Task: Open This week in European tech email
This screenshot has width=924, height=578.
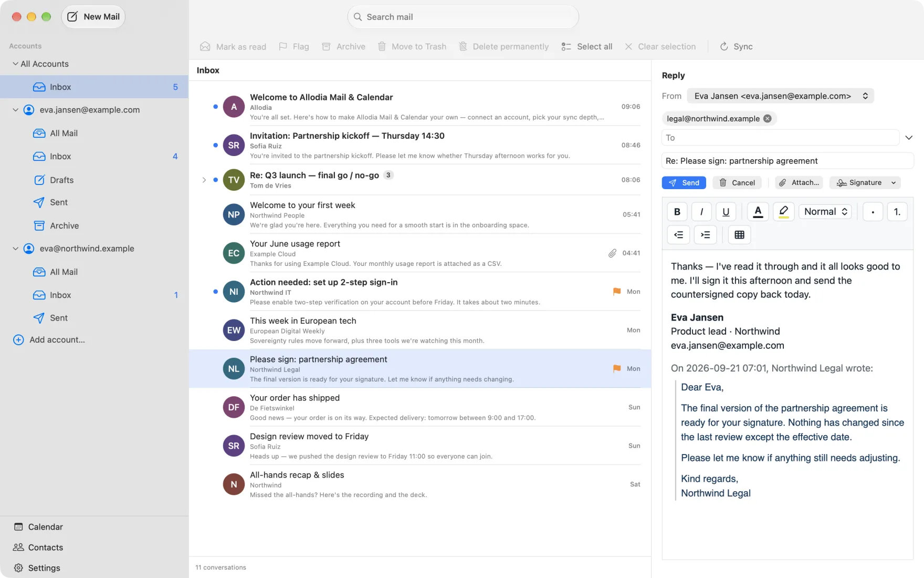Action: pos(420,330)
